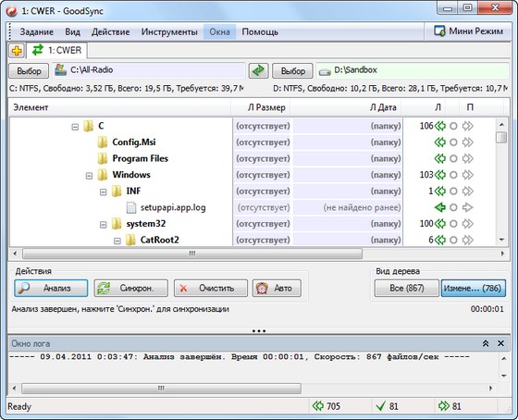The width and height of the screenshot is (518, 420).
Task: Click the Л Дата column header
Action: [346, 107]
